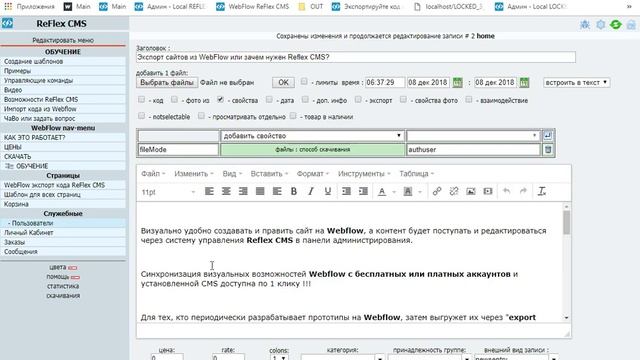Open 'добавить свойство' dropdown
This screenshot has width=640, height=360.
tap(312, 136)
